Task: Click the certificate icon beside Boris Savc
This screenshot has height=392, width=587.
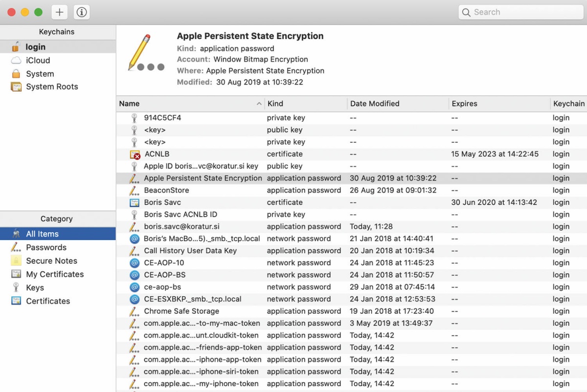Action: (135, 202)
